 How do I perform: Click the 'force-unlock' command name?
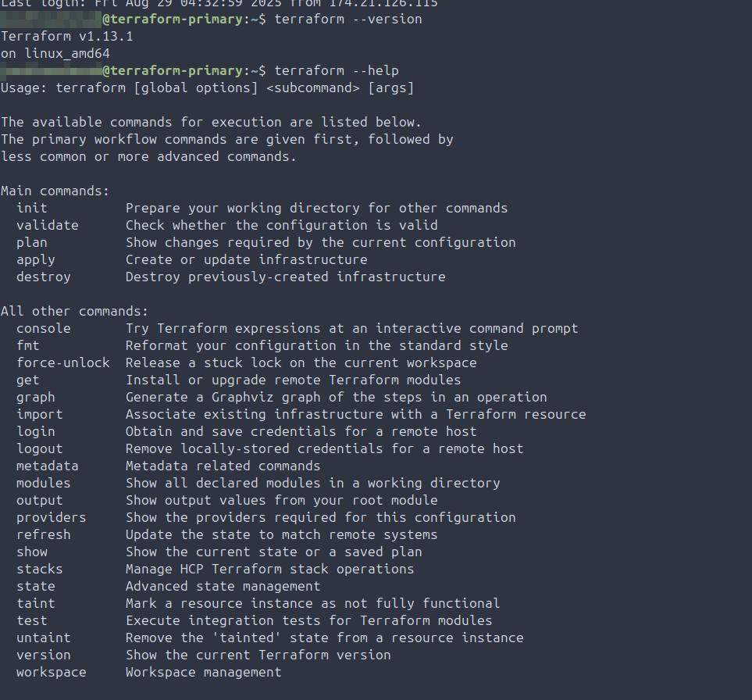point(63,362)
